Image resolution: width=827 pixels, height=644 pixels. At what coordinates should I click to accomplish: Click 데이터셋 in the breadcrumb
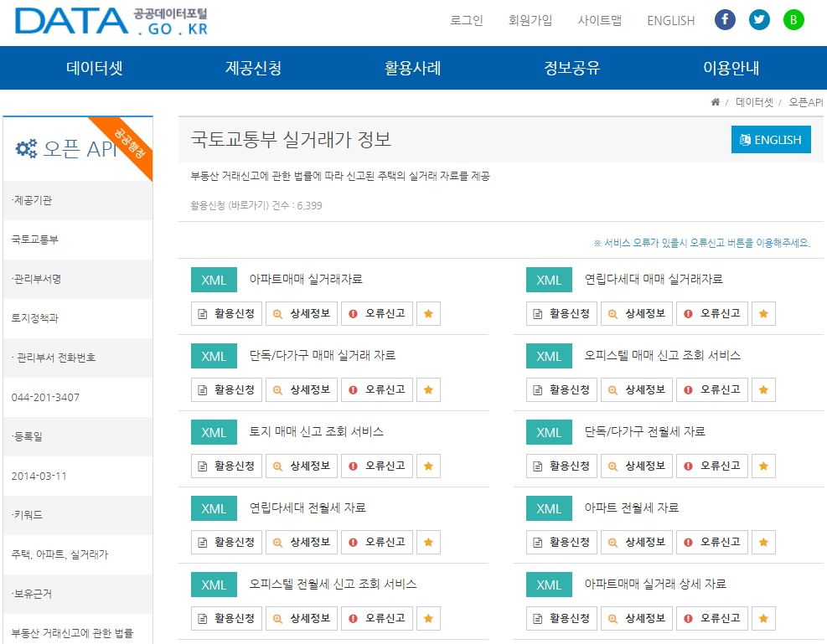[754, 102]
